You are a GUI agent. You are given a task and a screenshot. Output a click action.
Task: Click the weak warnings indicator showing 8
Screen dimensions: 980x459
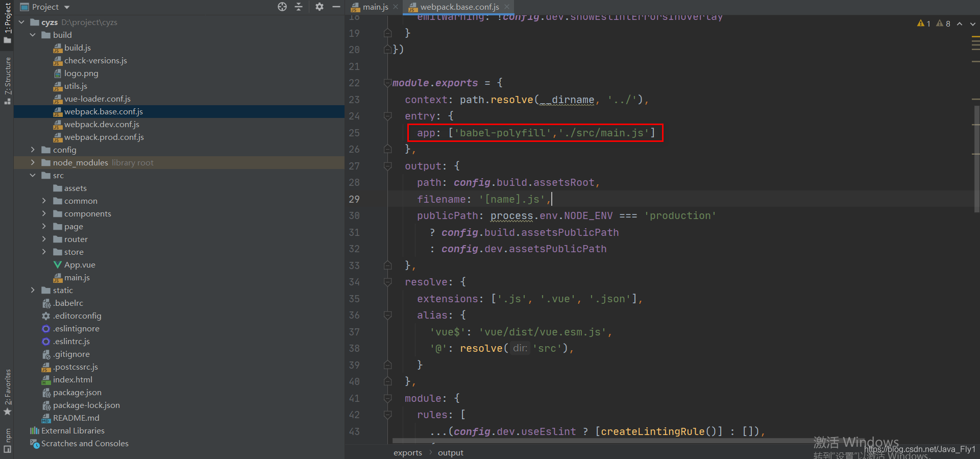pyautogui.click(x=943, y=23)
